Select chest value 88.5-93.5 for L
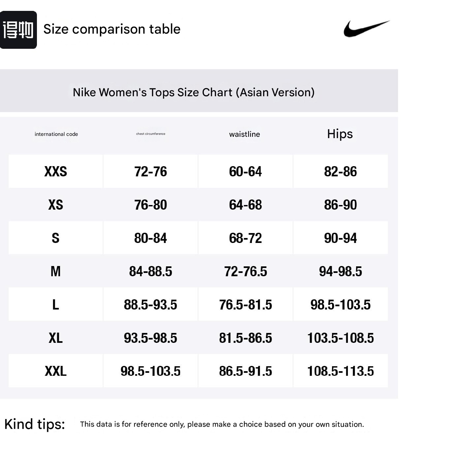Image resolution: width=456 pixels, height=476 pixels. (150, 305)
